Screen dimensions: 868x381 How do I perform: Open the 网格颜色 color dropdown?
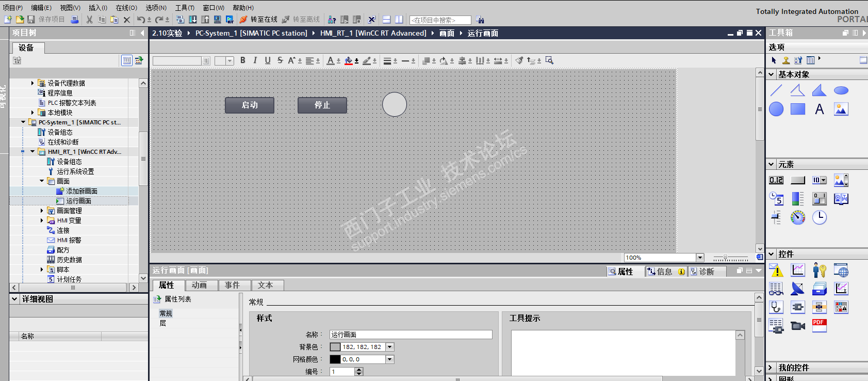[390, 359]
